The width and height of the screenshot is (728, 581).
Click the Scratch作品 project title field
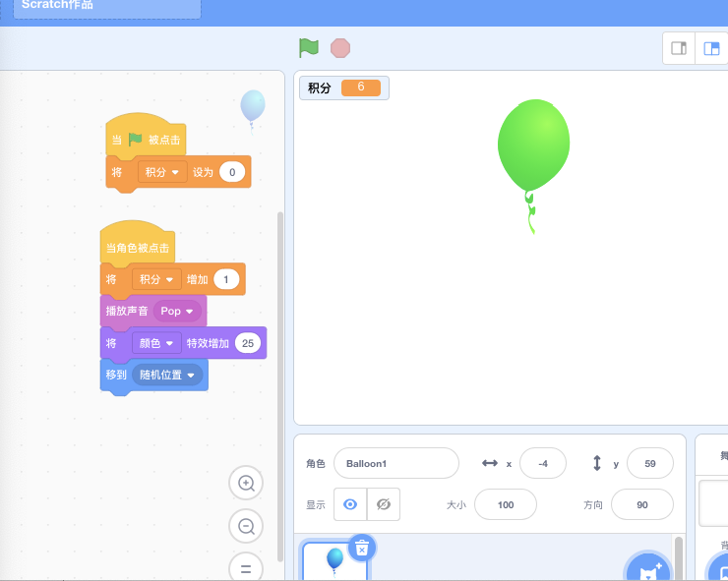106,6
